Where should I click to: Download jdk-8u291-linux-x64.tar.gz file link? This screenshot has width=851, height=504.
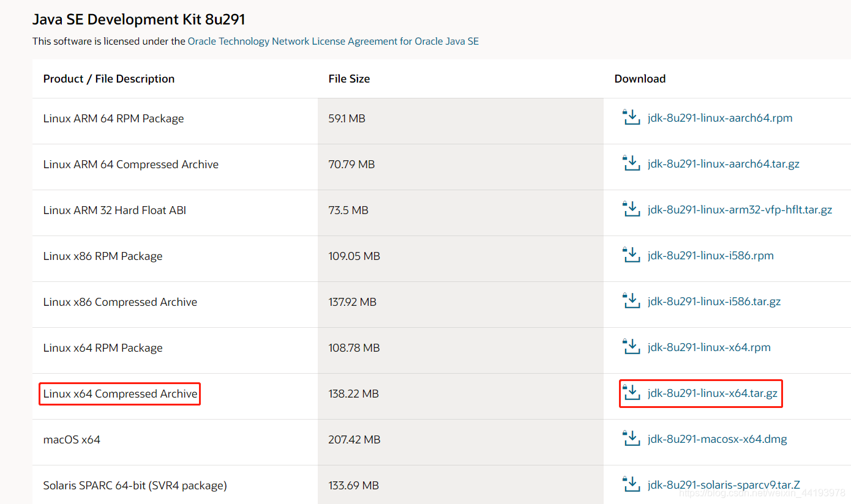(713, 393)
